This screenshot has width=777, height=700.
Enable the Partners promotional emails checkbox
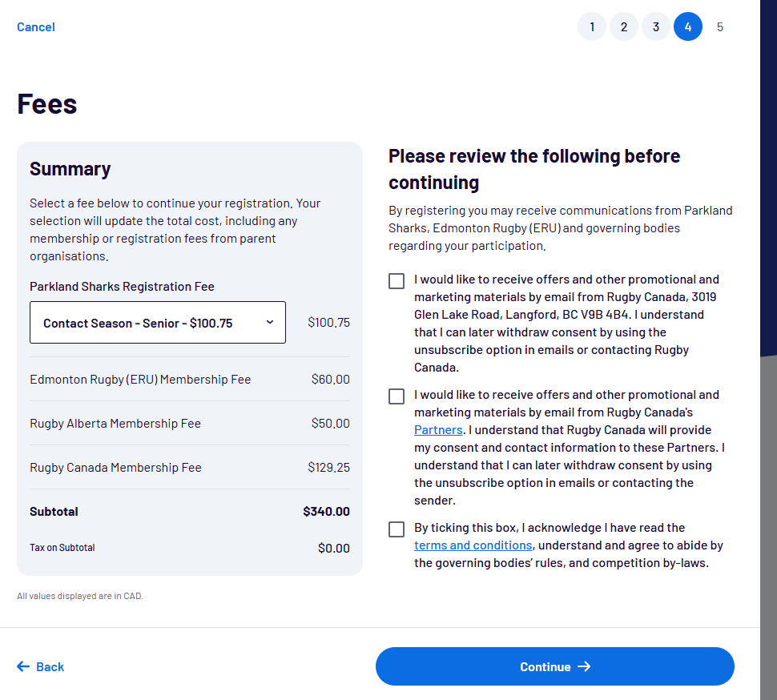click(x=397, y=396)
